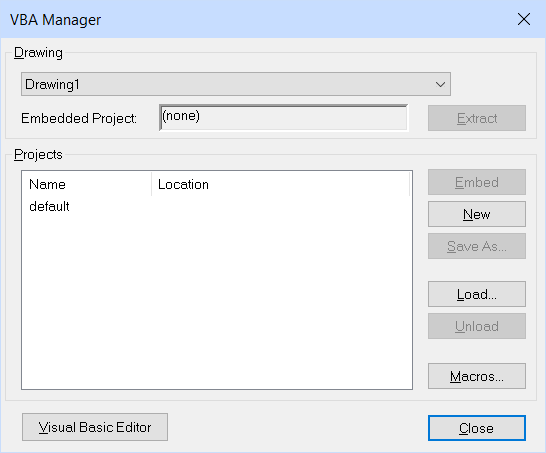The image size is (546, 453).
Task: Create a project with the New button
Action: (x=477, y=214)
